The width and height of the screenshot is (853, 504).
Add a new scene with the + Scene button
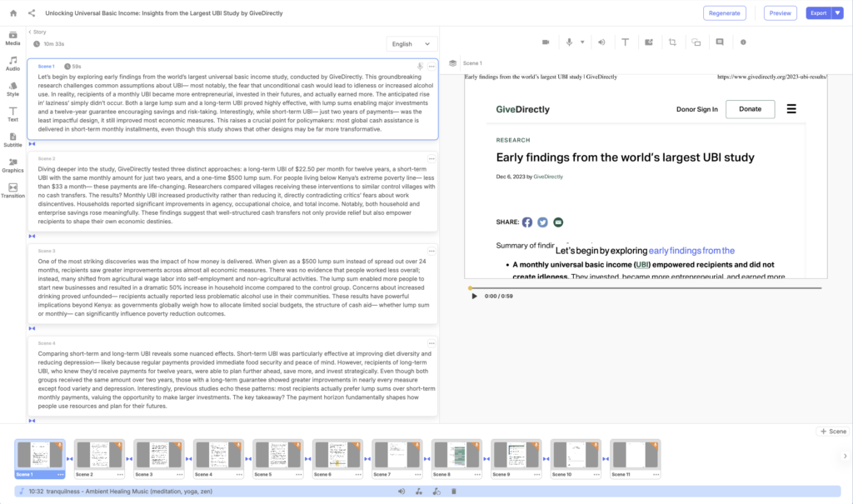[x=833, y=431]
